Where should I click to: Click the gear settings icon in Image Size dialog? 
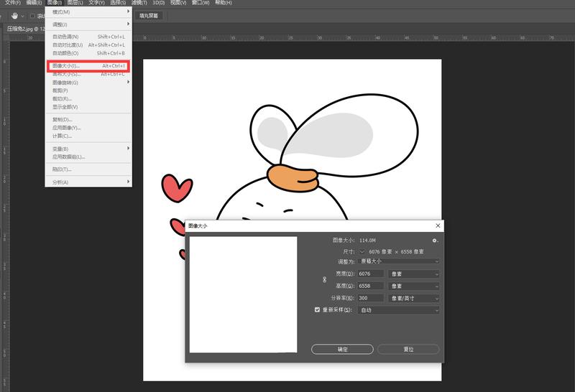coord(435,241)
